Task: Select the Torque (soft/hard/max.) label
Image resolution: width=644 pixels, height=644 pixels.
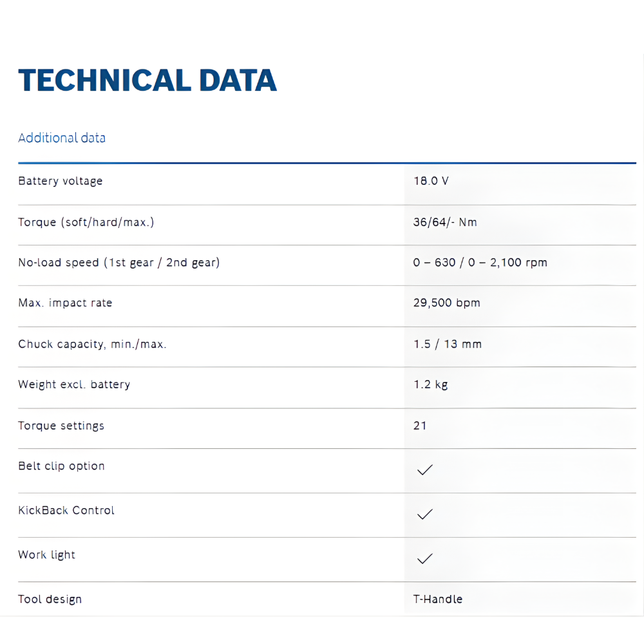Action: point(86,222)
